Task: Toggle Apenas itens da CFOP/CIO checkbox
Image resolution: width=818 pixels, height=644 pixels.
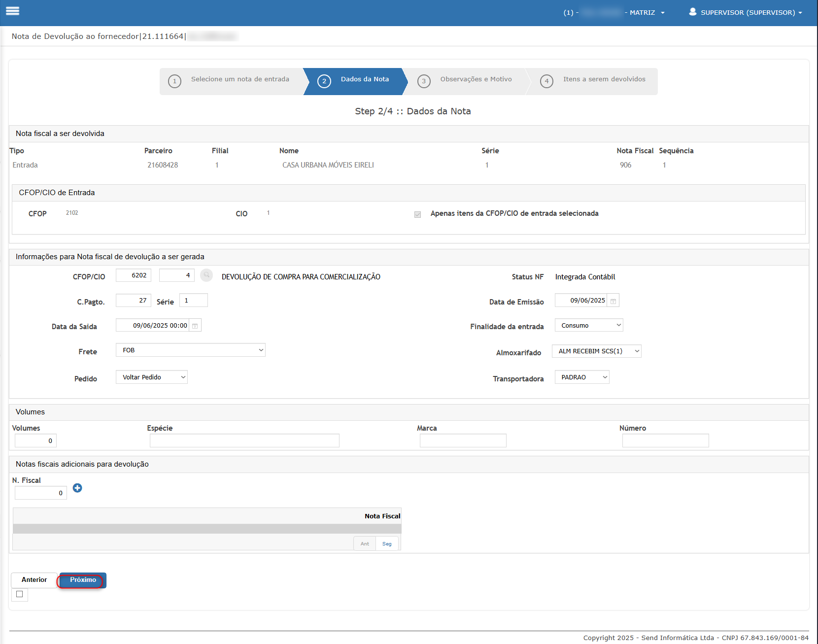Action: pos(417,214)
